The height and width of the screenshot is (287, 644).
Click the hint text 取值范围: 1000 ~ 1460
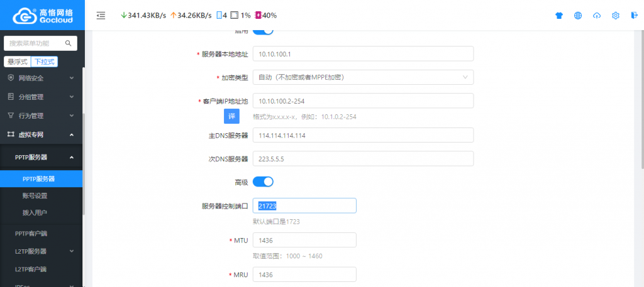pyautogui.click(x=287, y=256)
